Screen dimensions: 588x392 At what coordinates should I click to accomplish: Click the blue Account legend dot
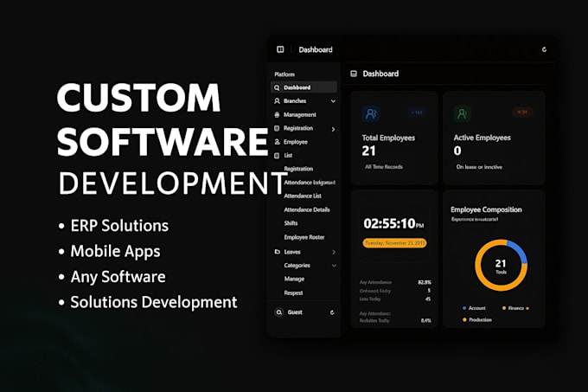click(464, 308)
